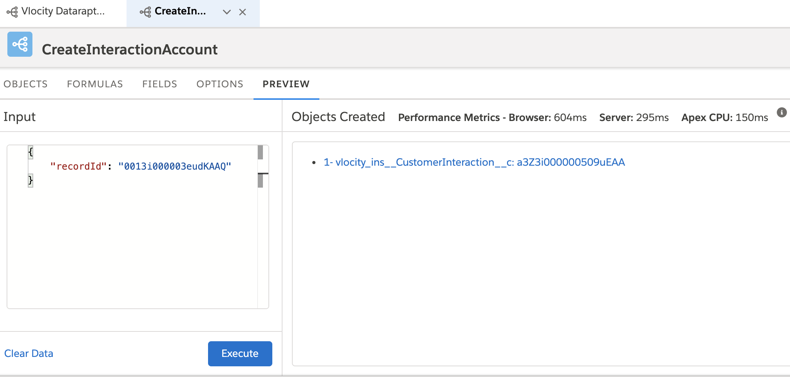Viewport: 790px width, 387px height.
Task: Click the Clear Data link
Action: (x=29, y=354)
